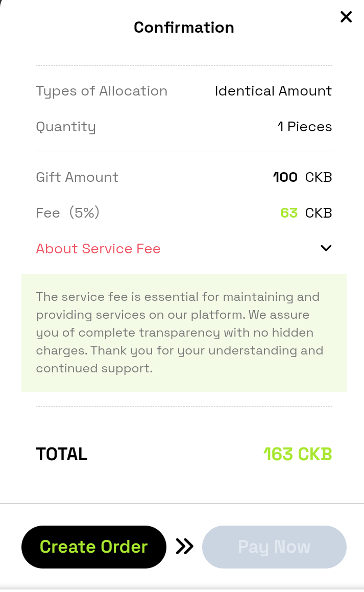This screenshot has height=592, width=364.
Task: Click the Confirmation heading
Action: (184, 28)
